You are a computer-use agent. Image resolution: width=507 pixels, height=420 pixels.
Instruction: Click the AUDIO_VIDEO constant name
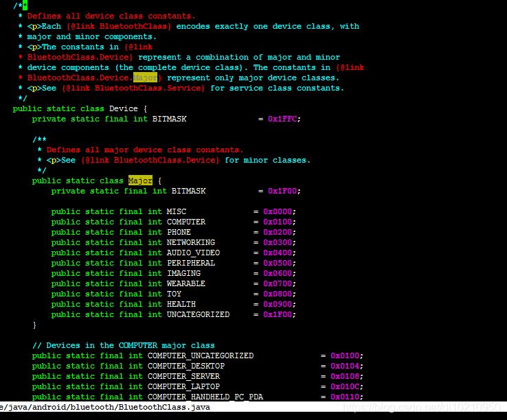click(x=193, y=253)
